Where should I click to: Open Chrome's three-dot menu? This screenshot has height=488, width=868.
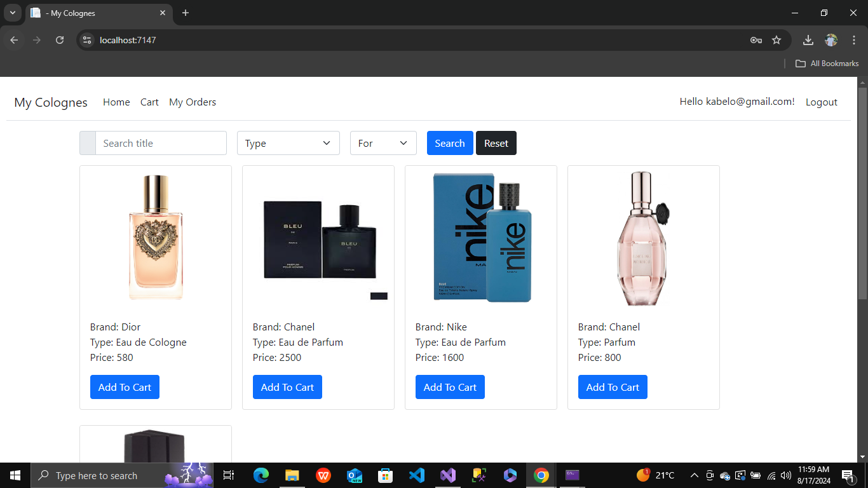(854, 39)
